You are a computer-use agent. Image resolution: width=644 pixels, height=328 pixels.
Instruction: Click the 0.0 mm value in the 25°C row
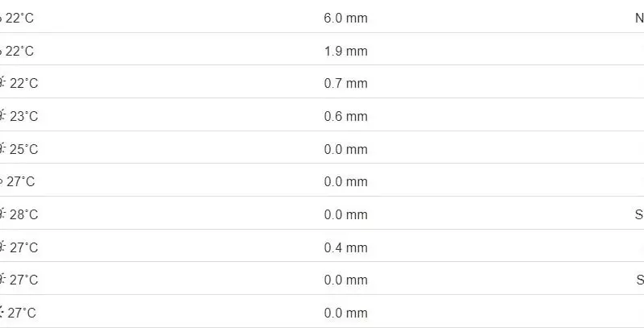345,149
